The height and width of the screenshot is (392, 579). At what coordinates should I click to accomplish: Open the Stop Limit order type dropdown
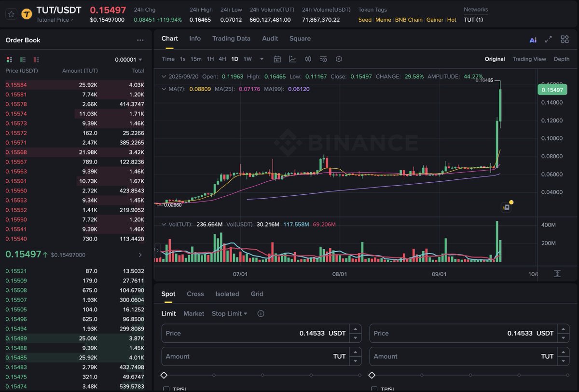(x=229, y=313)
